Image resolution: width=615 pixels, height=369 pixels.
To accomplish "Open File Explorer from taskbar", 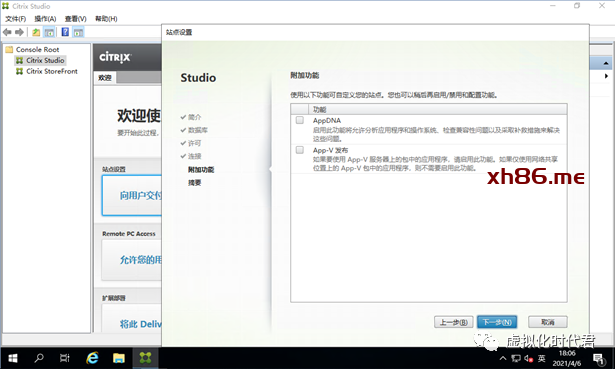I will tap(119, 358).
